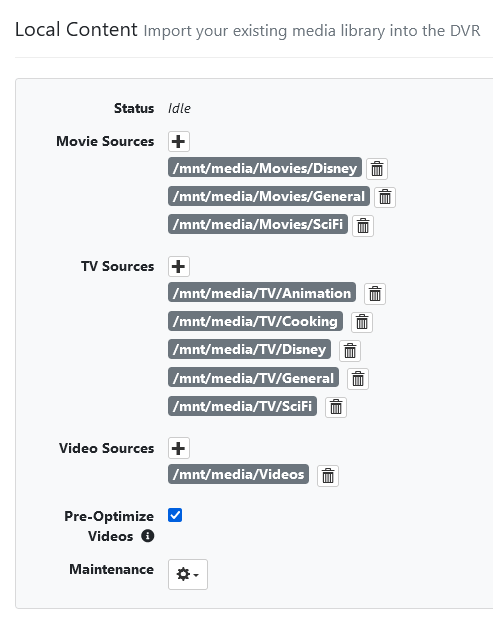
Task: Remove the /mnt/media/TV/Cooking source
Action: click(x=362, y=322)
